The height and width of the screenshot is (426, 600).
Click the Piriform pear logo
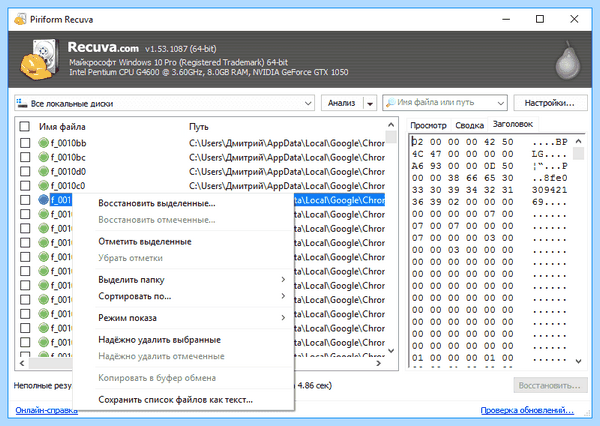coord(568,60)
